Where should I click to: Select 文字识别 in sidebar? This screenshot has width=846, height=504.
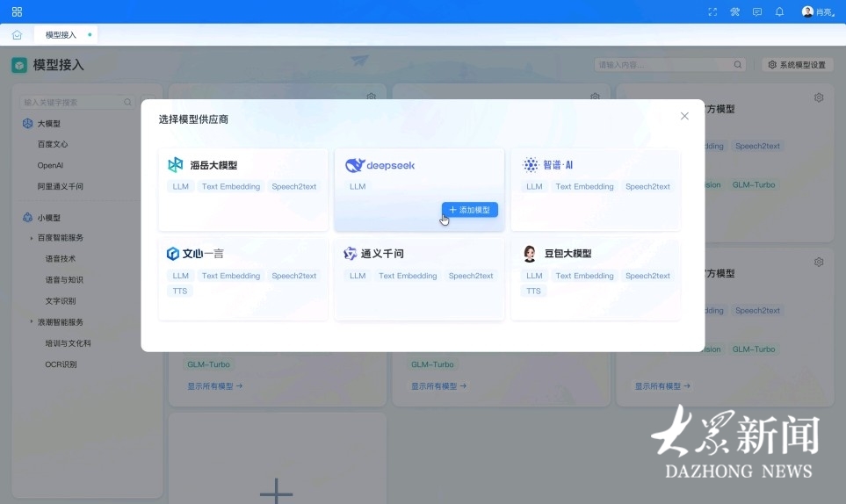61,301
